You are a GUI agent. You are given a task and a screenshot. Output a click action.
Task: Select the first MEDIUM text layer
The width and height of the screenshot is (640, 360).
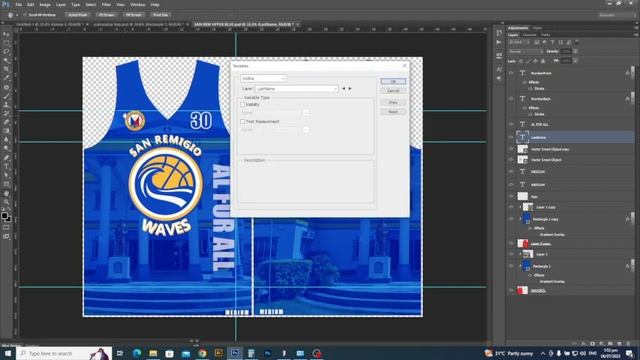[x=570, y=172]
